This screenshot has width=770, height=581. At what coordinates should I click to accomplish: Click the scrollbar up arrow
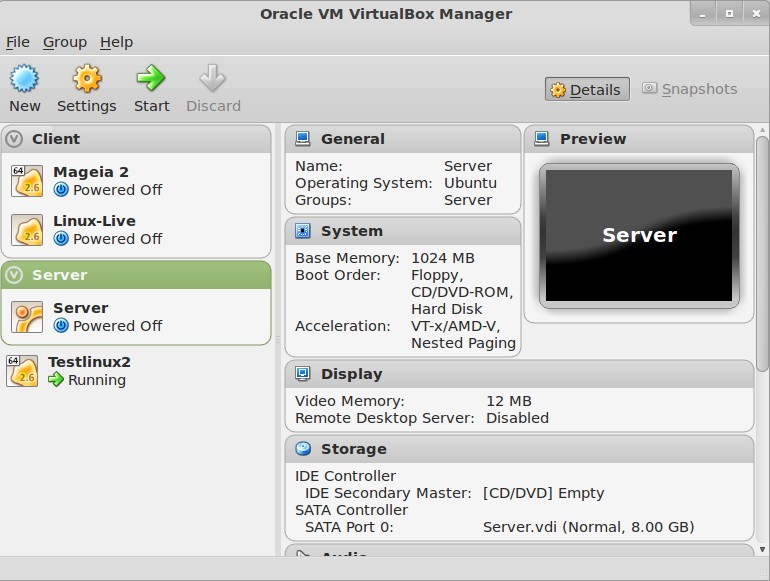tap(762, 130)
